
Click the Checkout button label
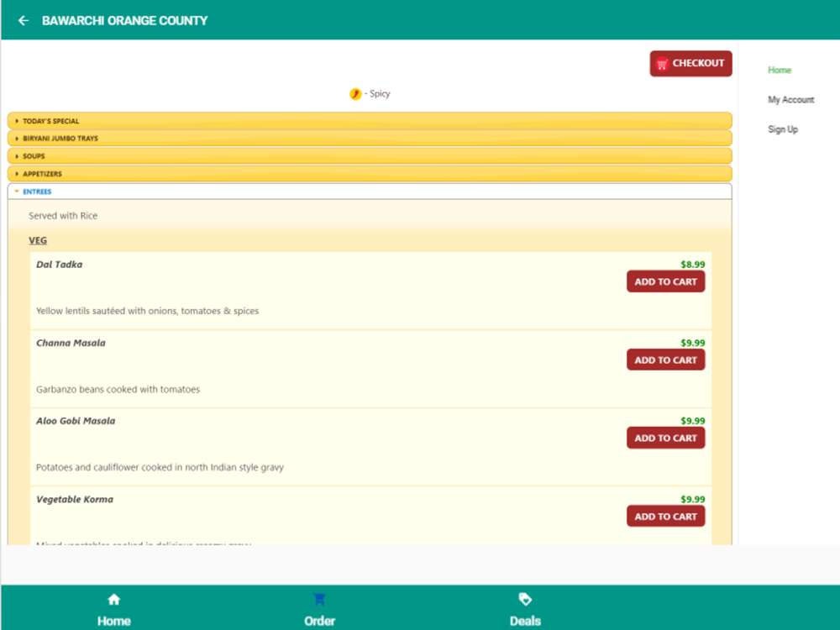click(698, 63)
